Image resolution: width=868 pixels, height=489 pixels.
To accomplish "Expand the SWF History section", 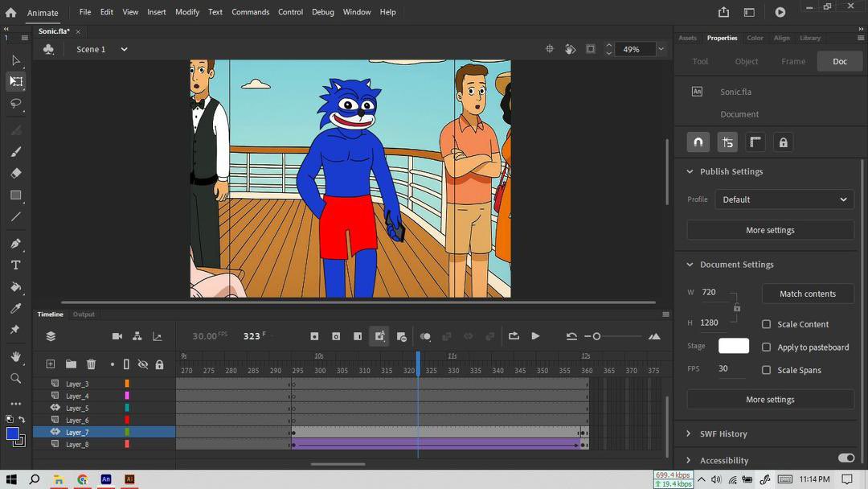I will coord(689,434).
